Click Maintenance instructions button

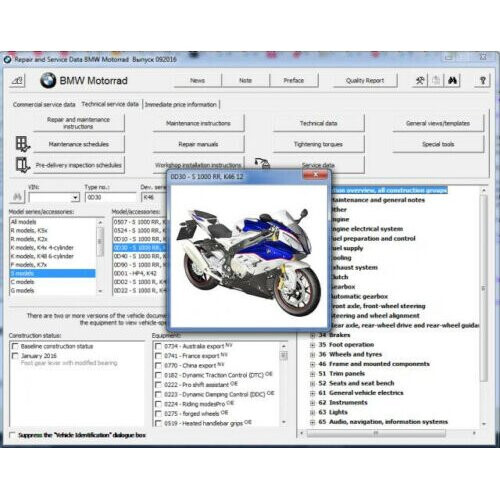(198, 123)
